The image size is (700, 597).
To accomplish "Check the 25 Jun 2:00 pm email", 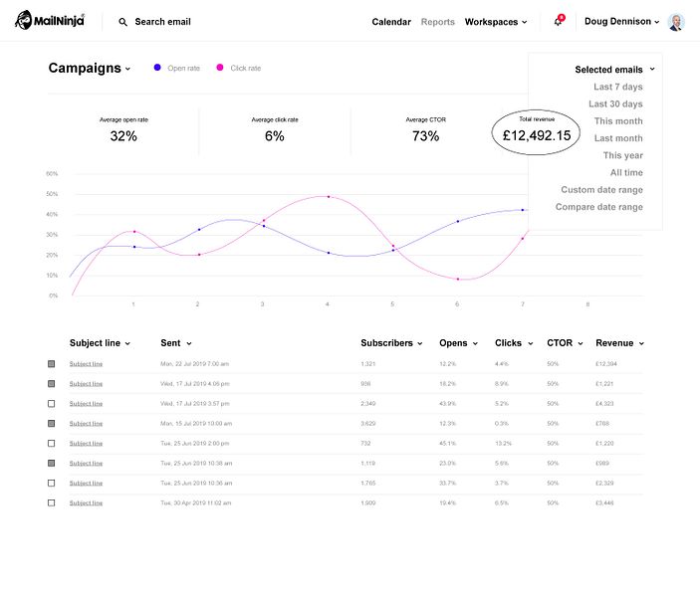I will pos(52,443).
